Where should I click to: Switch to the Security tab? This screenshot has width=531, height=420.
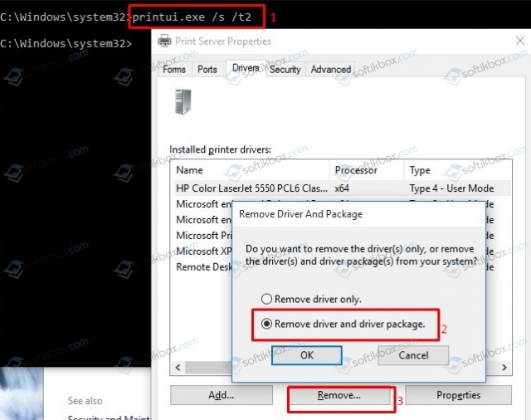285,70
